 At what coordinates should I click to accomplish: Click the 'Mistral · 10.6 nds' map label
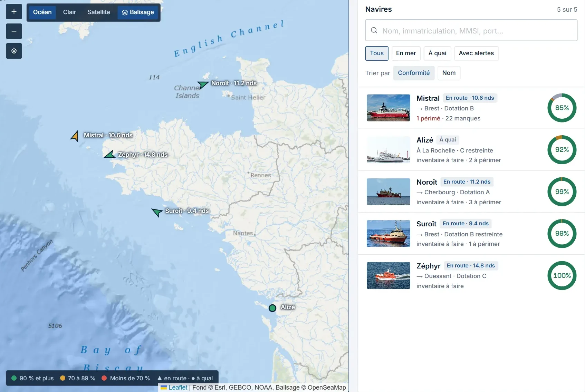(x=108, y=135)
